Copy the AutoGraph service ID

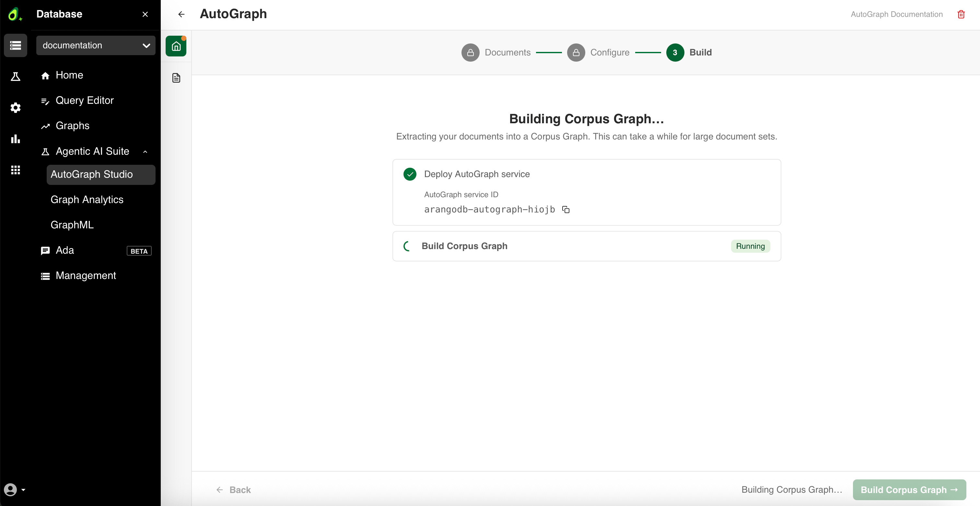[566, 210]
